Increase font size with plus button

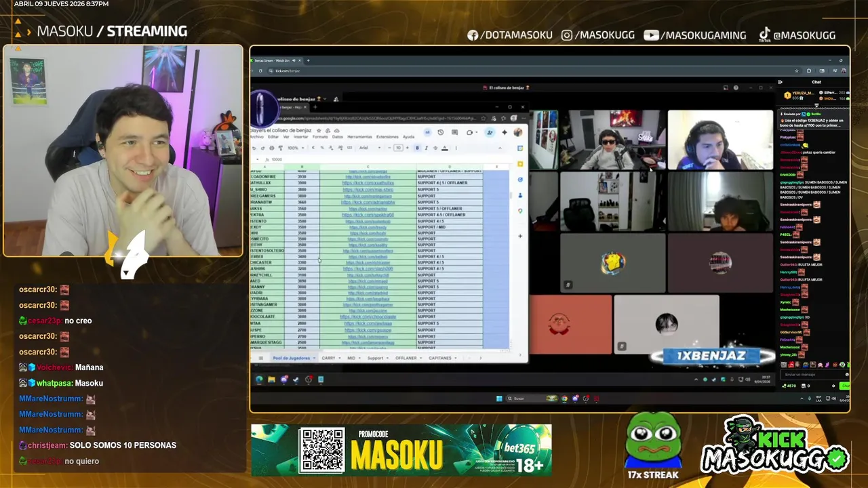click(408, 148)
